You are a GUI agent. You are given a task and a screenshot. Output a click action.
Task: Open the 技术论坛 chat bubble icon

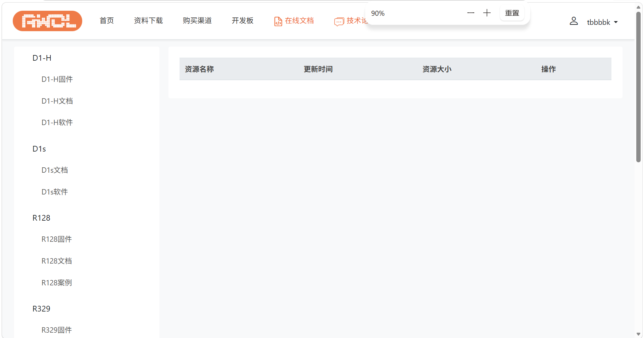[339, 21]
